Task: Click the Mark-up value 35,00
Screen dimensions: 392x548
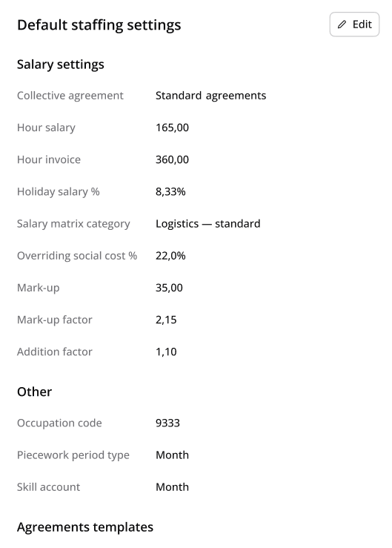Action: pos(169,288)
